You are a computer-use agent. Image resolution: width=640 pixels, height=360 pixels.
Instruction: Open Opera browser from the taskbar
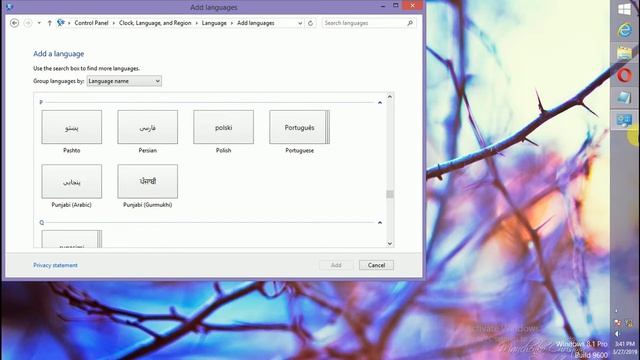click(x=624, y=76)
